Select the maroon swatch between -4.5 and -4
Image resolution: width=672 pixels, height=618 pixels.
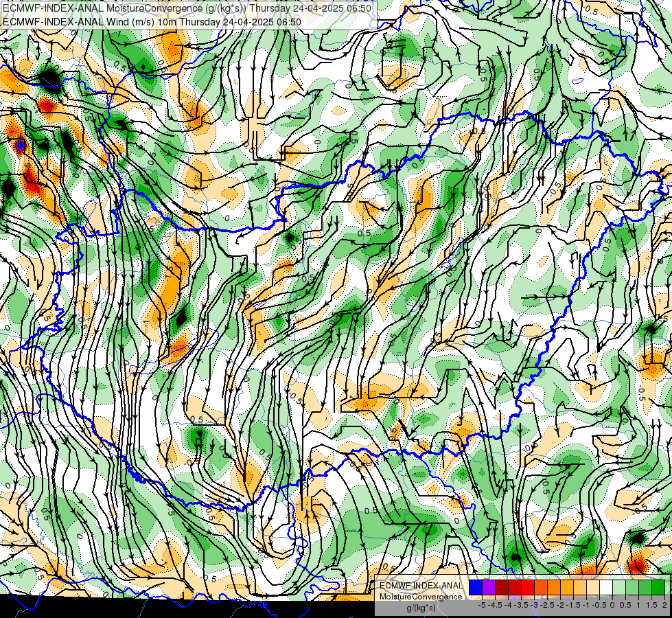point(502,587)
